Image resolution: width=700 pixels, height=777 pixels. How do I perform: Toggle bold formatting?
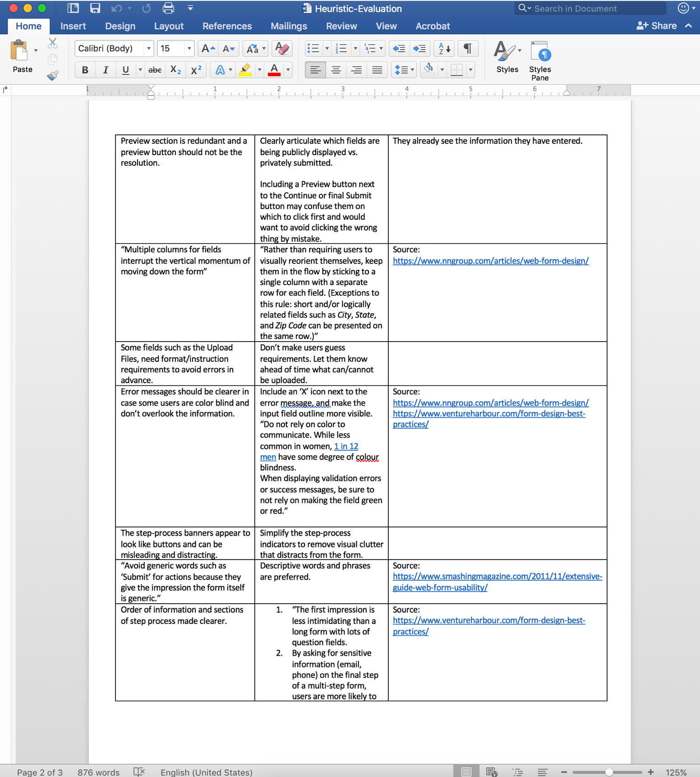tap(85, 70)
